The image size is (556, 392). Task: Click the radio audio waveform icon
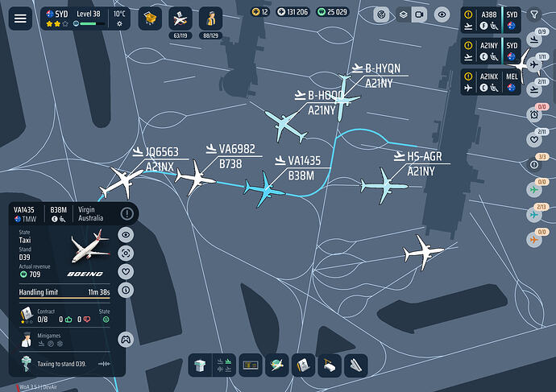click(x=104, y=364)
